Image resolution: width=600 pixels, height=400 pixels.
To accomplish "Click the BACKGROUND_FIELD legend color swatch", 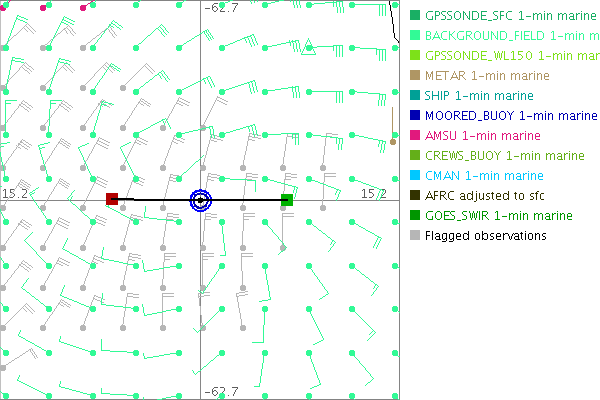I will [x=415, y=36].
